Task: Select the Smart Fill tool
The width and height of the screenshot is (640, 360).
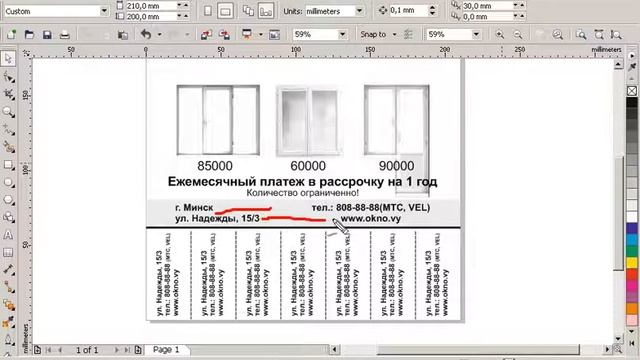Action: pyautogui.click(x=8, y=147)
